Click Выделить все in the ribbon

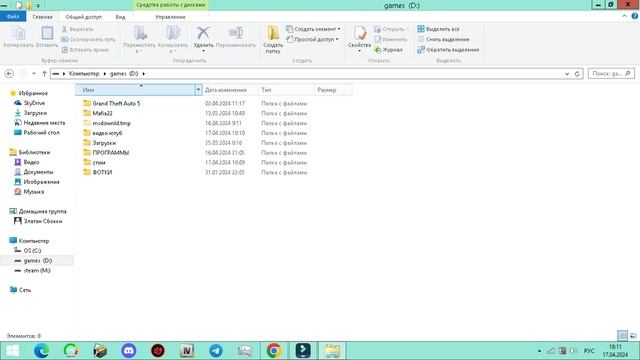pyautogui.click(x=438, y=29)
